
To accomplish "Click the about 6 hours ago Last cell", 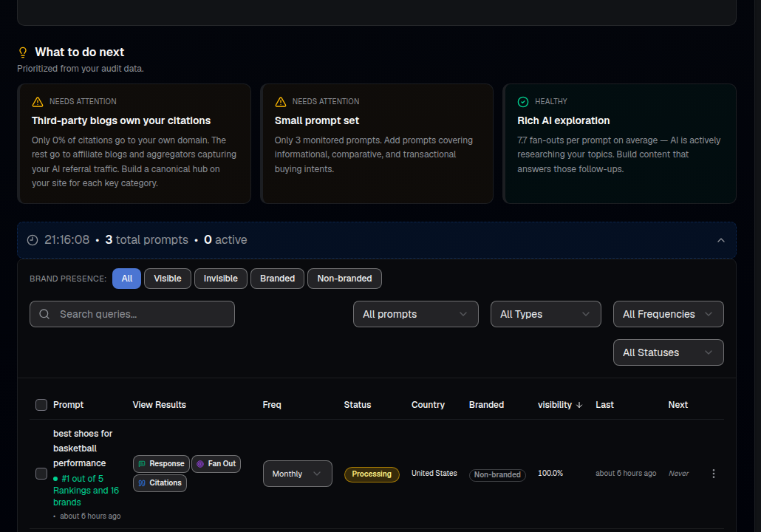I will [x=626, y=474].
